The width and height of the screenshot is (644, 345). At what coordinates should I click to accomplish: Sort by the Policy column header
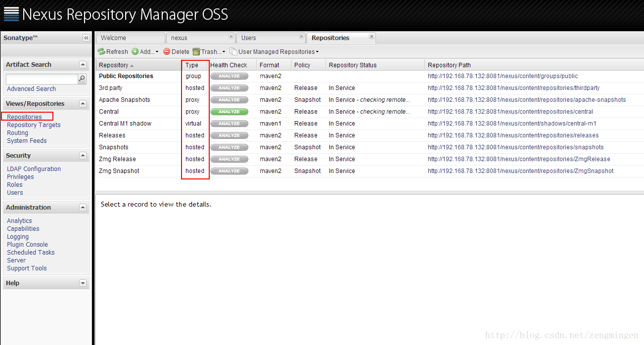tap(309, 65)
